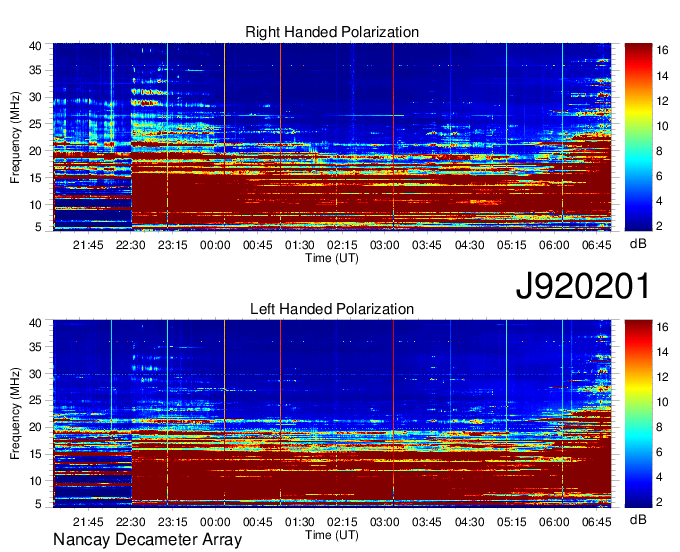Click the '23:15' time tick of the Right Handed plot
Screen dimensions: 680x552
click(173, 245)
